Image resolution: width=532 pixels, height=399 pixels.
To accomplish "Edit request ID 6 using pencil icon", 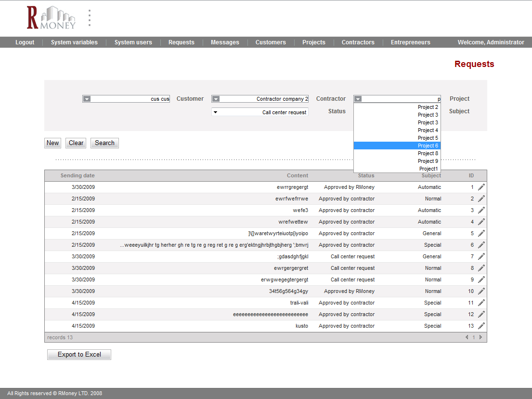I will pos(481,245).
